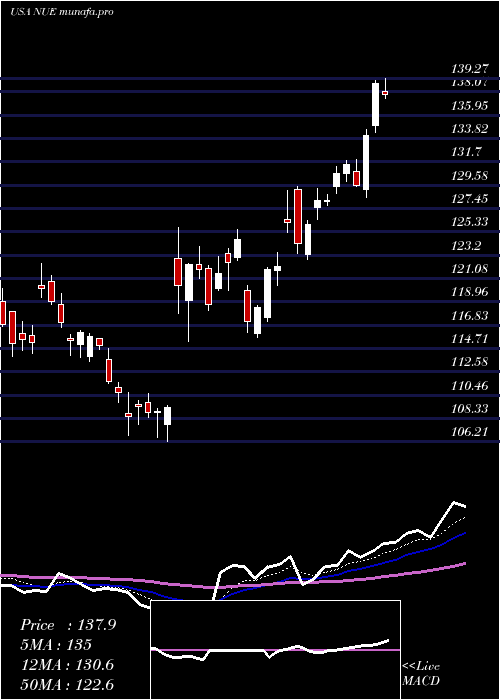The width and height of the screenshot is (500, 700).
Task: Select the 127.45 price axis label
Action: pyautogui.click(x=470, y=199)
